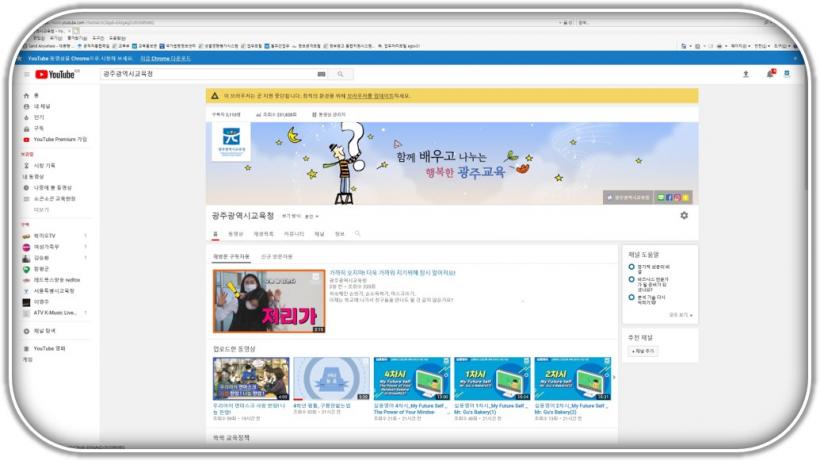The image size is (820, 461).
Task: Switch to the 재생목록 channel tab
Action: pos(263,234)
